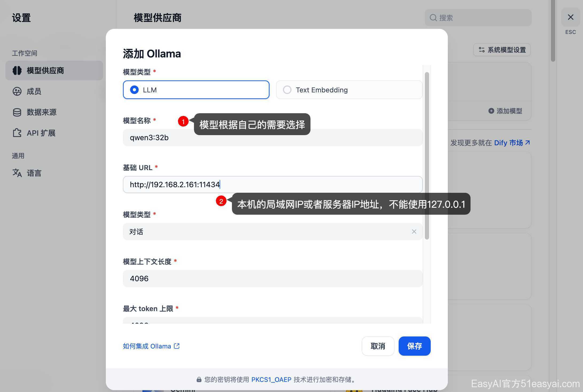Click the translate icon for 语言
The image size is (583, 392).
(x=17, y=173)
